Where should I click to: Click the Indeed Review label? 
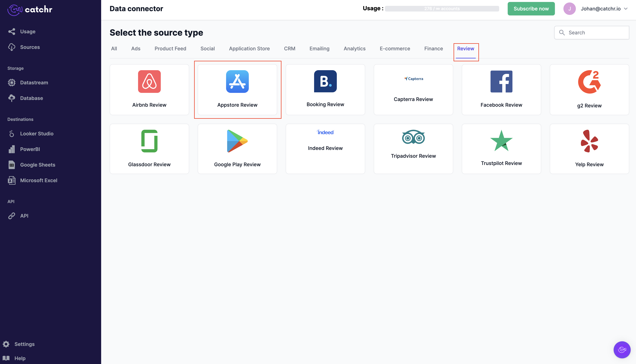pos(325,148)
